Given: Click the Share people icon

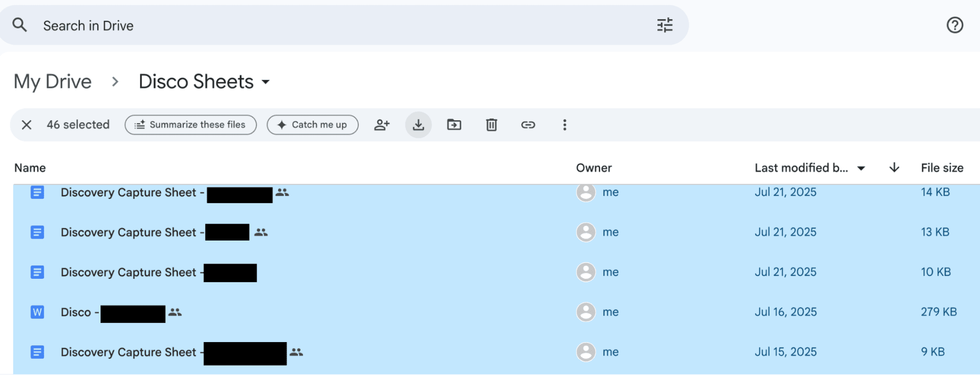Looking at the screenshot, I should pyautogui.click(x=381, y=125).
